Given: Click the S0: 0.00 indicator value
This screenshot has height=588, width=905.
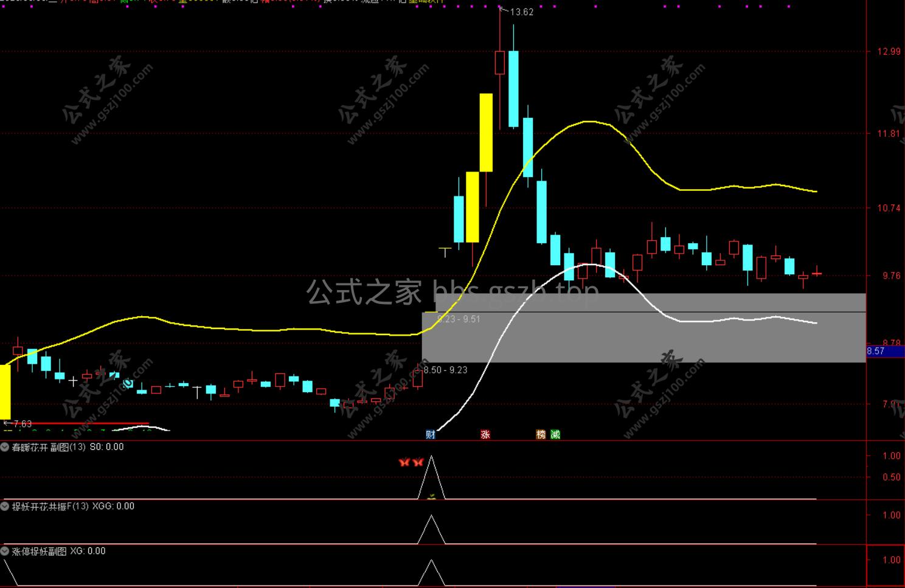Looking at the screenshot, I should point(106,447).
